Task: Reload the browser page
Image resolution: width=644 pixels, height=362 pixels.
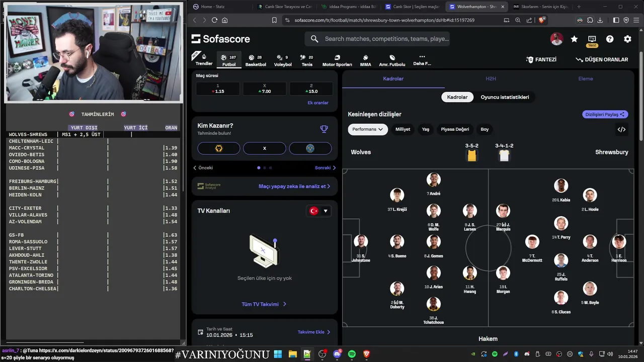Action: pyautogui.click(x=214, y=20)
